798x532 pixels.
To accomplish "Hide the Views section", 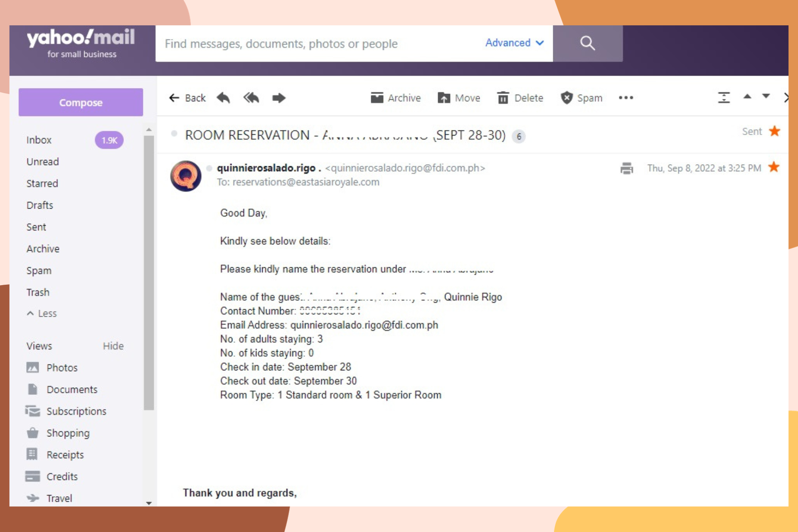I will click(x=113, y=346).
